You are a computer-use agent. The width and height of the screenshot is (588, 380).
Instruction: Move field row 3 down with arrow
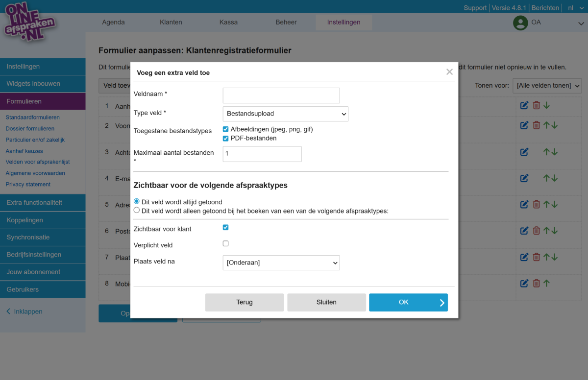(x=555, y=152)
